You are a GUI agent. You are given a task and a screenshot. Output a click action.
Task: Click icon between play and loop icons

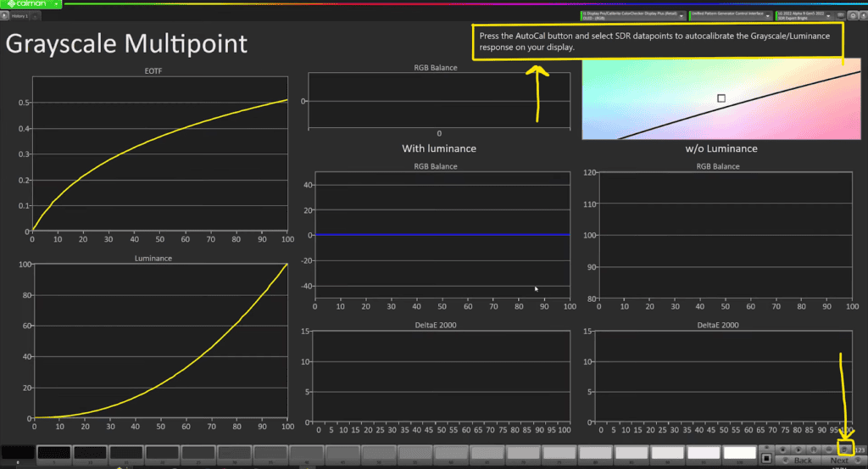point(813,449)
